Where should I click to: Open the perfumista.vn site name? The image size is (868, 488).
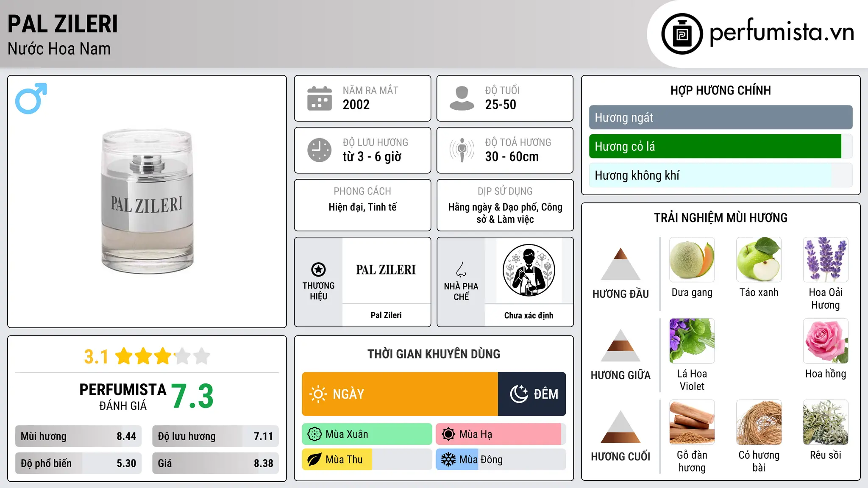[x=782, y=32]
